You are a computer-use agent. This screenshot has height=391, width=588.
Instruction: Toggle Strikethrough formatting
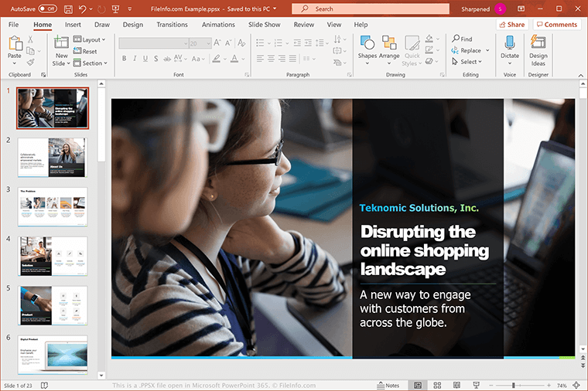pyautogui.click(x=167, y=59)
